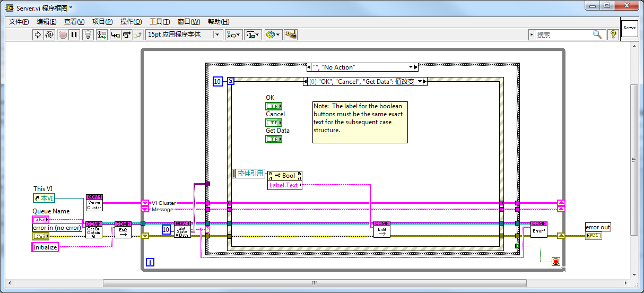
Task: Click the QDMH Error? subVI node
Action: (538, 229)
